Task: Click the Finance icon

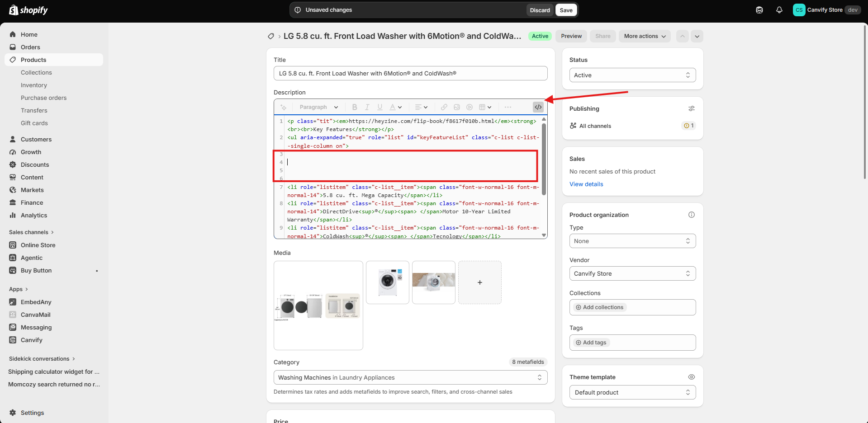Action: 13,202
